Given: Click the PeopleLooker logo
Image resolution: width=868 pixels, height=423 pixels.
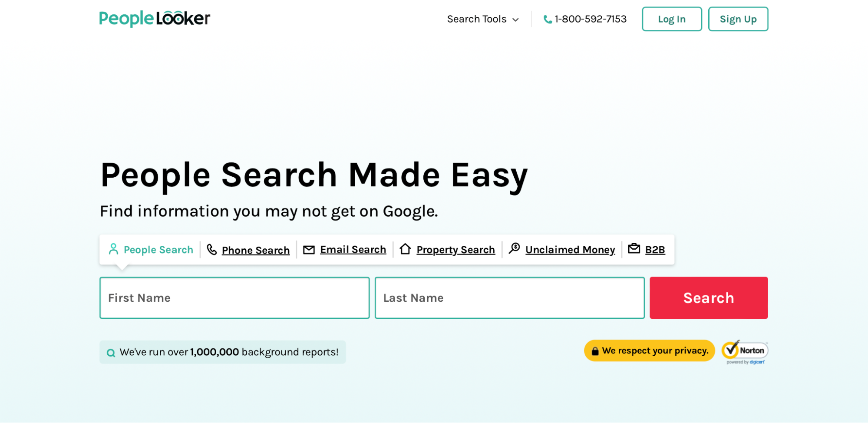Looking at the screenshot, I should pyautogui.click(x=155, y=18).
